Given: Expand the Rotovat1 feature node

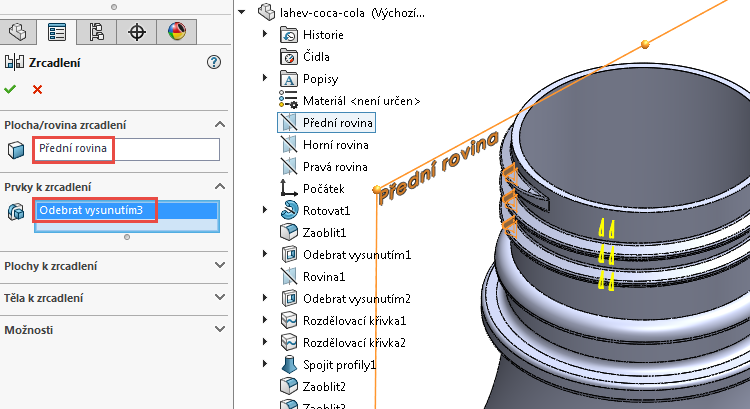Looking at the screenshot, I should coord(265,210).
